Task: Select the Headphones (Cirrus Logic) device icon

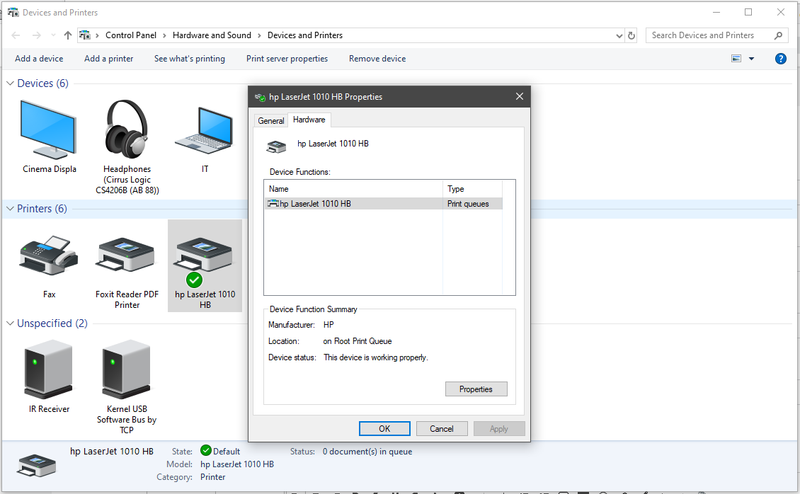Action: pyautogui.click(x=127, y=129)
